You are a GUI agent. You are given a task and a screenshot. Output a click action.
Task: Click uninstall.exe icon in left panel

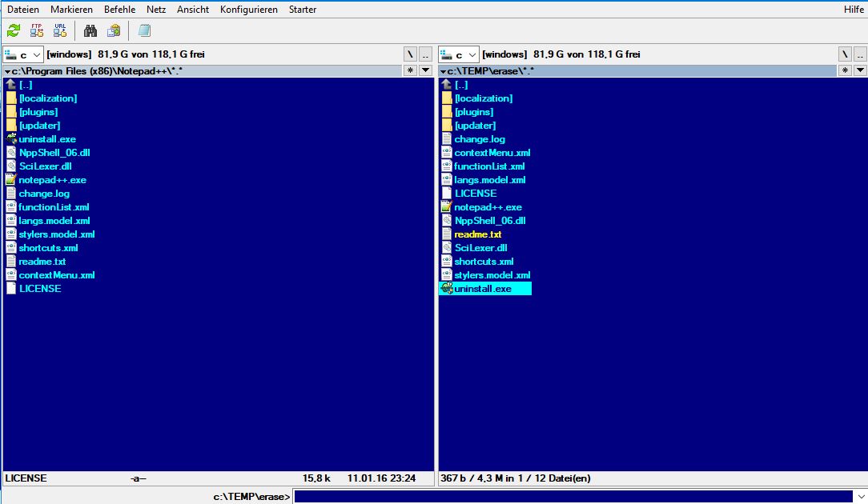[11, 139]
